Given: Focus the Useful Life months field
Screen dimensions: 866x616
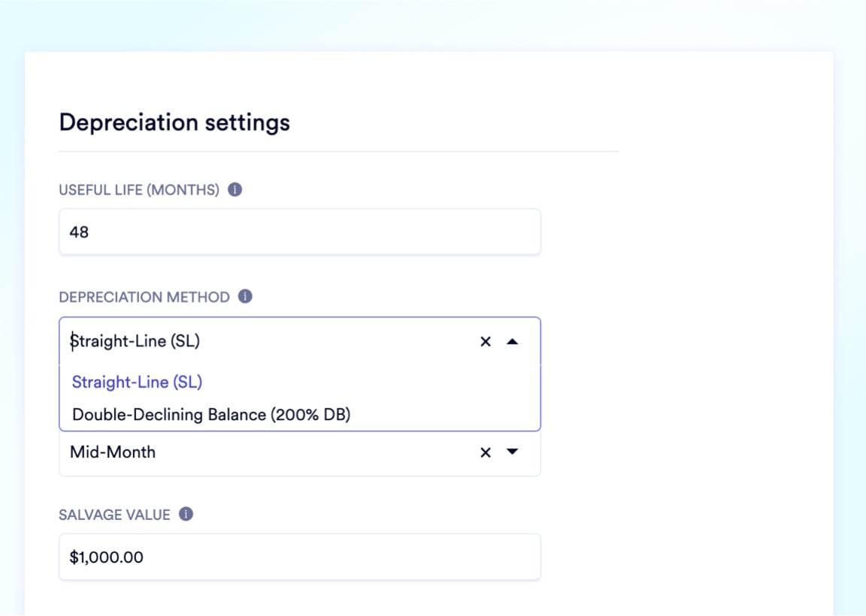Looking at the screenshot, I should click(299, 232).
